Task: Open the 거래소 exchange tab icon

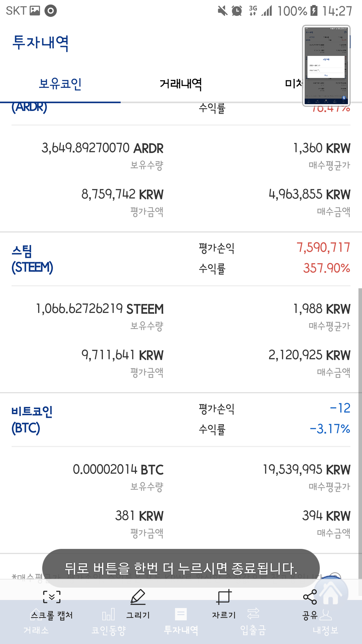Action: pyautogui.click(x=36, y=614)
